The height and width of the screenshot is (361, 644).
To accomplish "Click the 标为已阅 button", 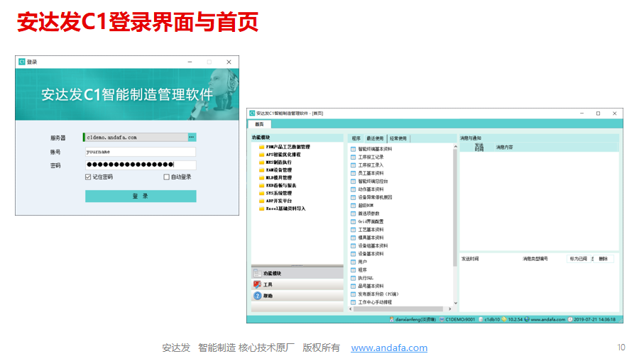I will click(x=578, y=259).
